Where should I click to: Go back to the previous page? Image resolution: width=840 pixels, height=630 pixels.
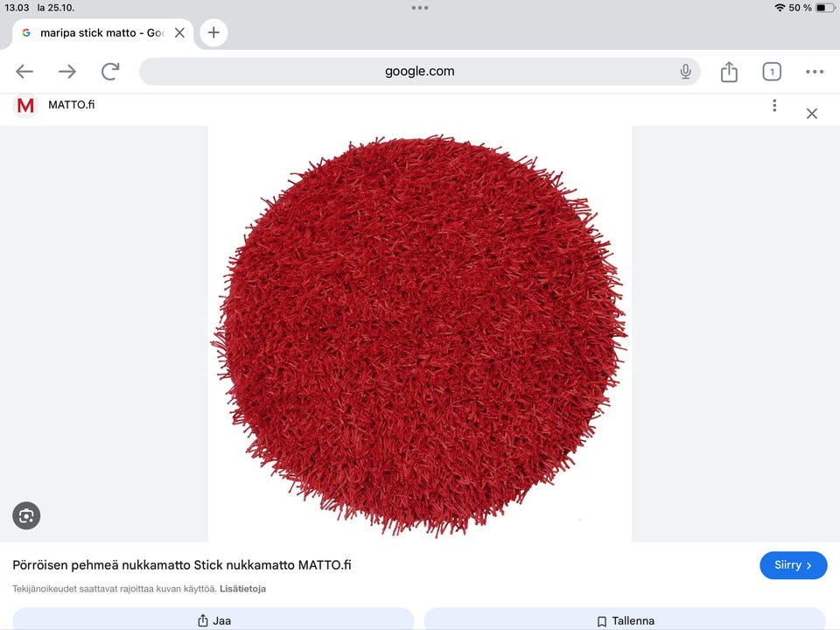tap(24, 71)
